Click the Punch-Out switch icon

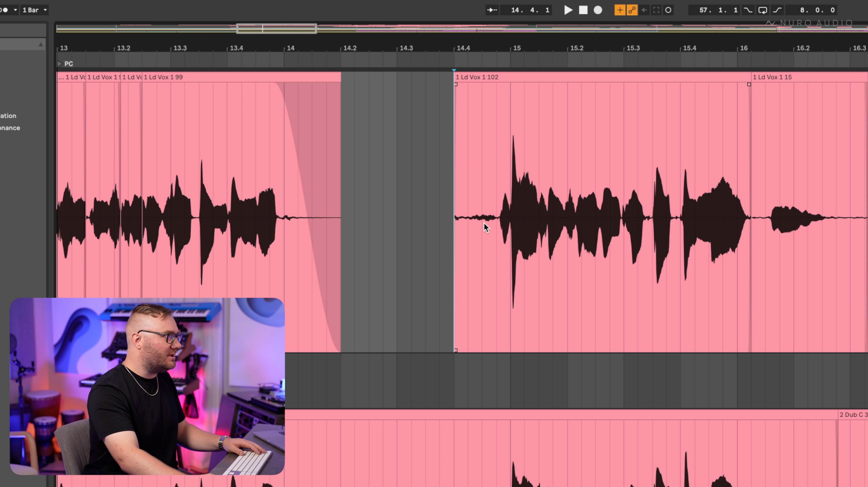click(x=777, y=10)
